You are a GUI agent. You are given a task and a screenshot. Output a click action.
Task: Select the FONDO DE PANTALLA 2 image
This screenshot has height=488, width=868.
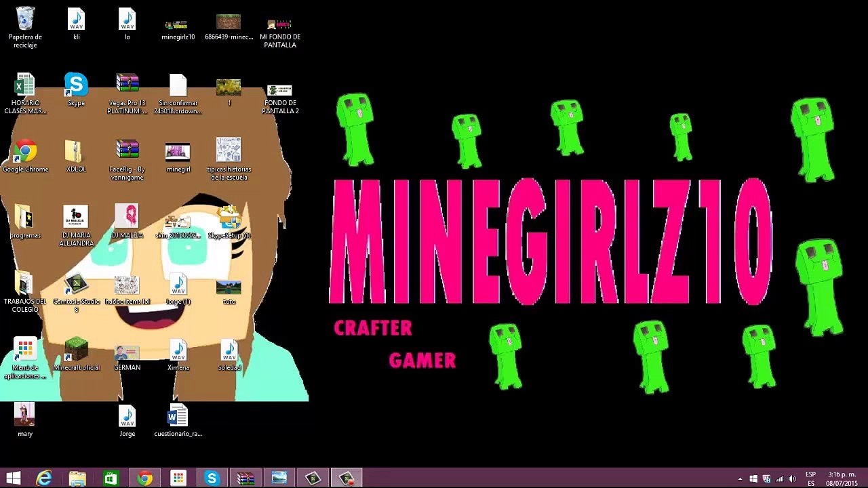280,98
